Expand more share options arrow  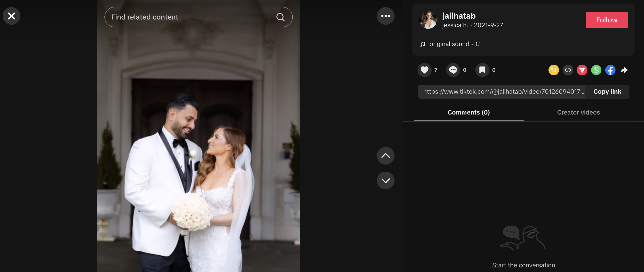625,70
